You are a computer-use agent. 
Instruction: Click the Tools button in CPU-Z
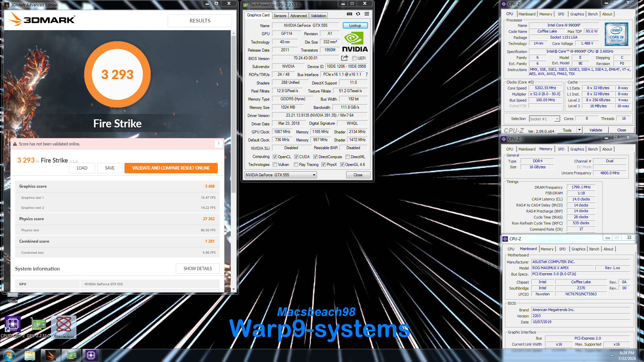click(567, 130)
